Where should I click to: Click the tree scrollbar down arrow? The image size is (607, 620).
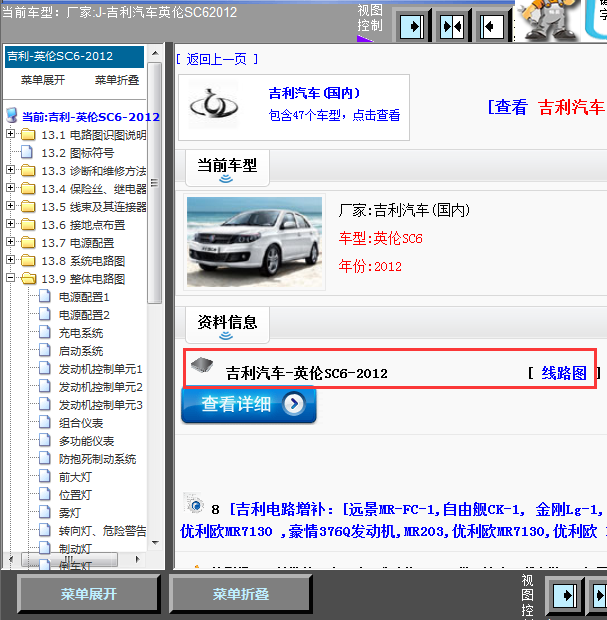[x=155, y=542]
